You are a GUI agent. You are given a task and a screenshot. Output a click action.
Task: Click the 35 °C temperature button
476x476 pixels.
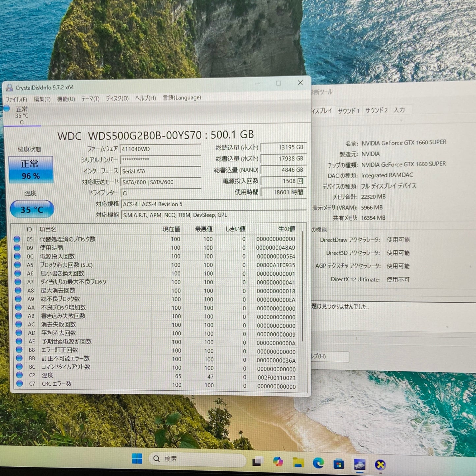point(32,209)
